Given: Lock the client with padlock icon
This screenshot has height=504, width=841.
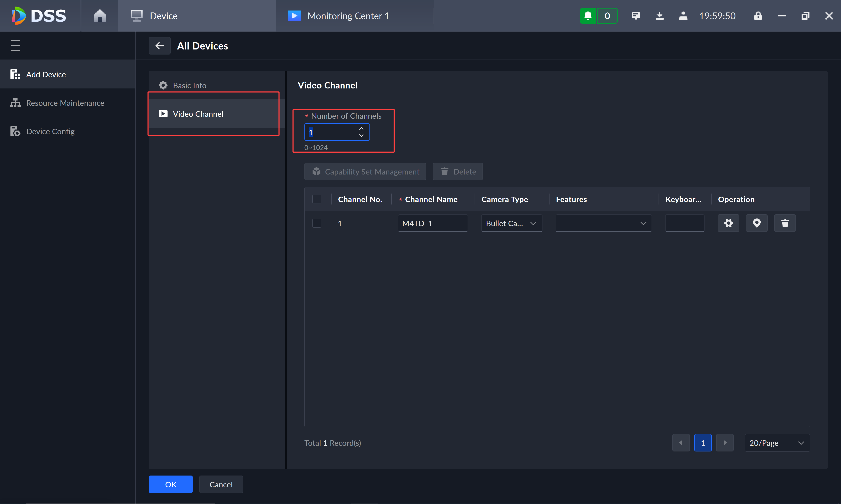Looking at the screenshot, I should [758, 16].
